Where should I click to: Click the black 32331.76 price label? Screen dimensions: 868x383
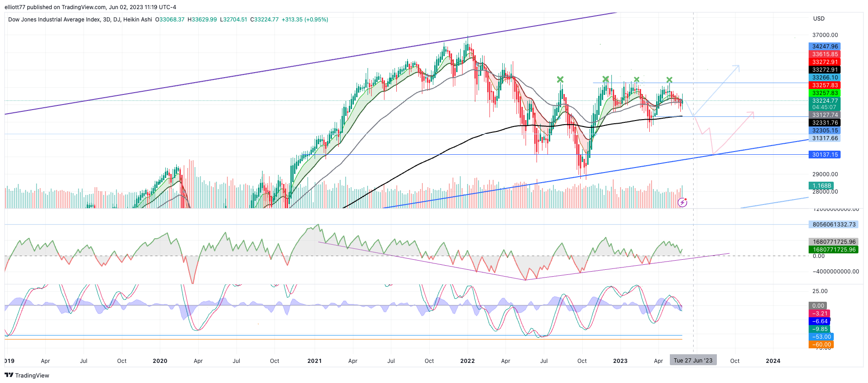825,123
